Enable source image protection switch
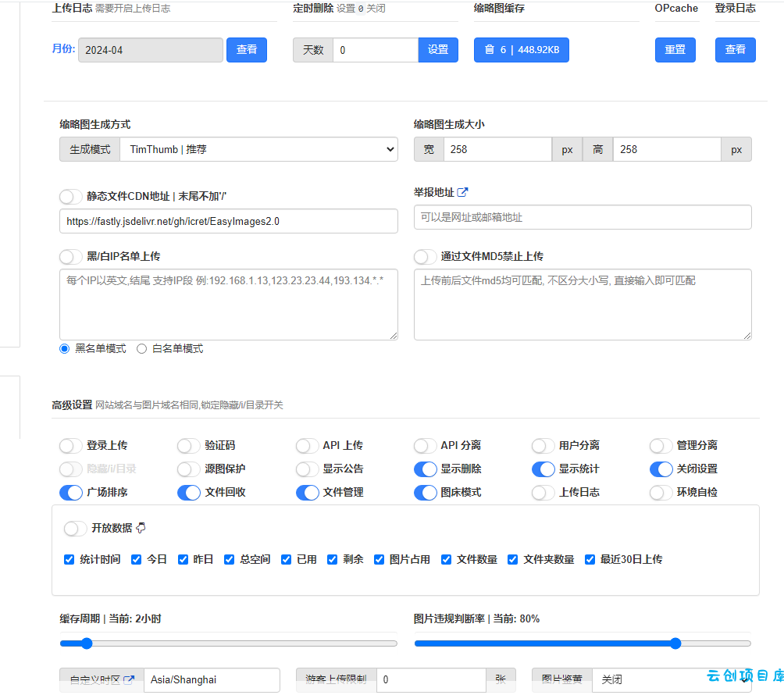Viewport: 784px width, 695px height. pos(188,469)
